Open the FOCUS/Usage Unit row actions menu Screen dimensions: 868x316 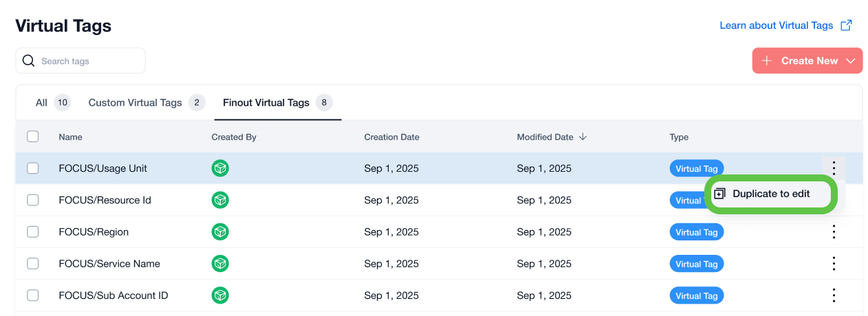click(834, 168)
